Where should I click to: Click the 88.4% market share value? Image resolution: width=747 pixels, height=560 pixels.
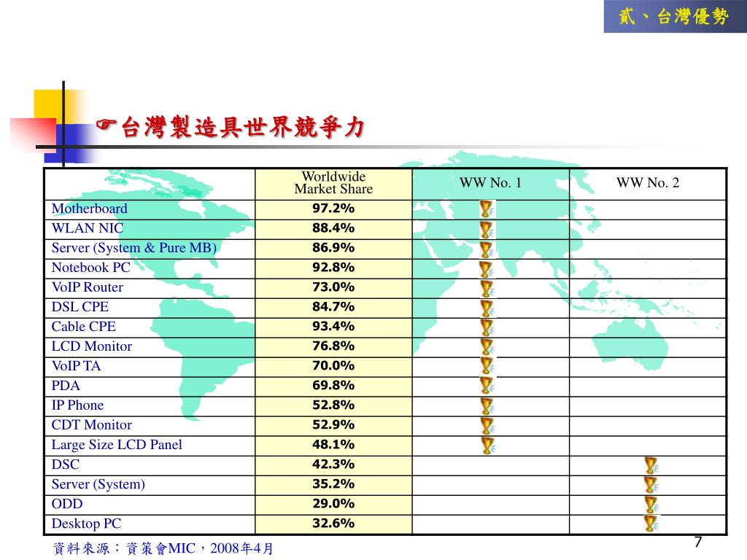click(x=333, y=228)
